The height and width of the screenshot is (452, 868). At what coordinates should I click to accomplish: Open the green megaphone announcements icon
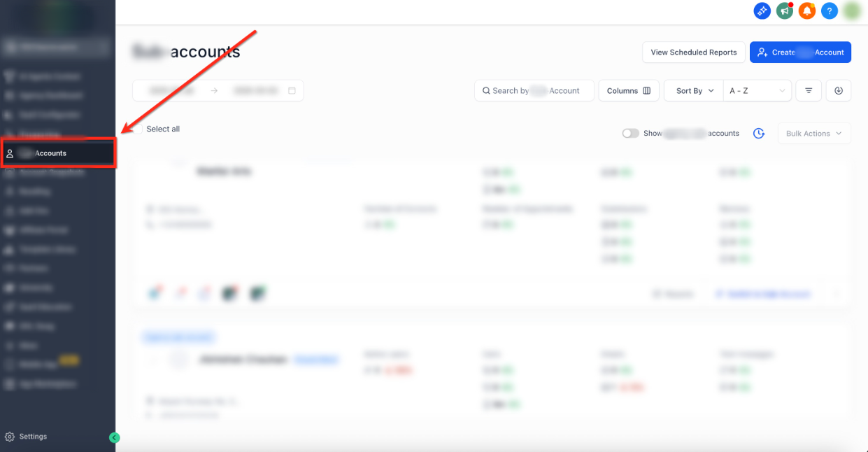click(784, 10)
